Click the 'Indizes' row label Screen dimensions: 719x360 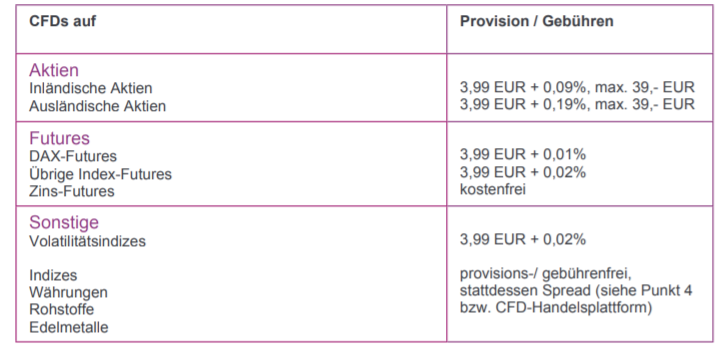click(53, 275)
